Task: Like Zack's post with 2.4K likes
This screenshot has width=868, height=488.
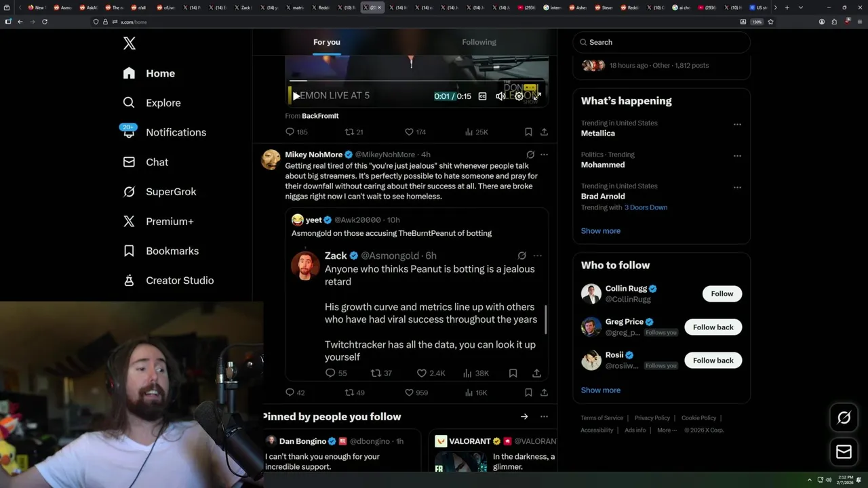Action: point(431,373)
